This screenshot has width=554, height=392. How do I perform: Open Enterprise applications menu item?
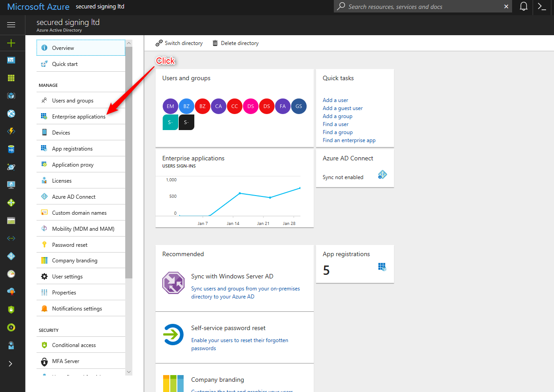81,116
